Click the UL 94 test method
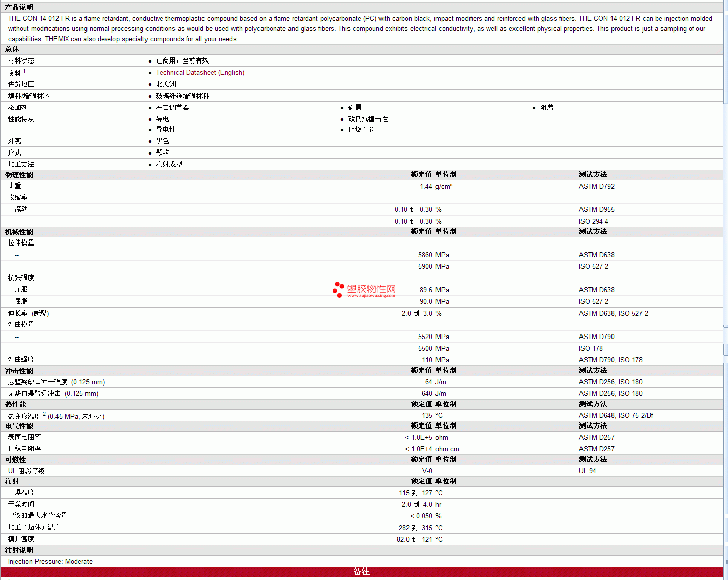 tap(587, 471)
